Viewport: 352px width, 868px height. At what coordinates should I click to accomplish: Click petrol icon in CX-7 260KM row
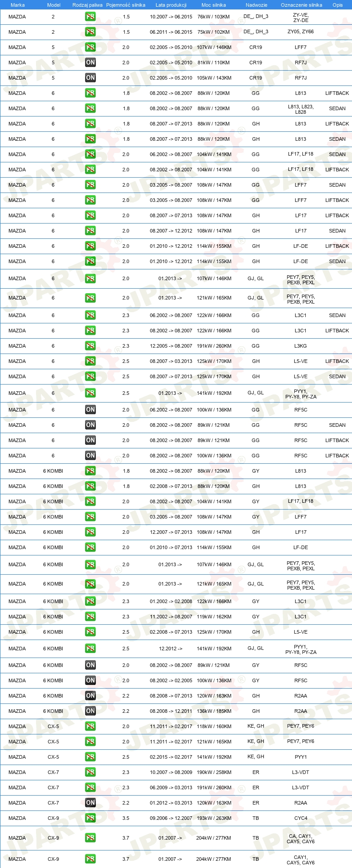(90, 787)
